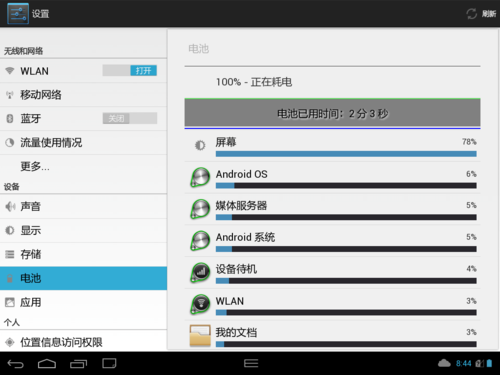This screenshot has height=375, width=500.
Task: Click the refresh icon at top right
Action: (x=471, y=14)
